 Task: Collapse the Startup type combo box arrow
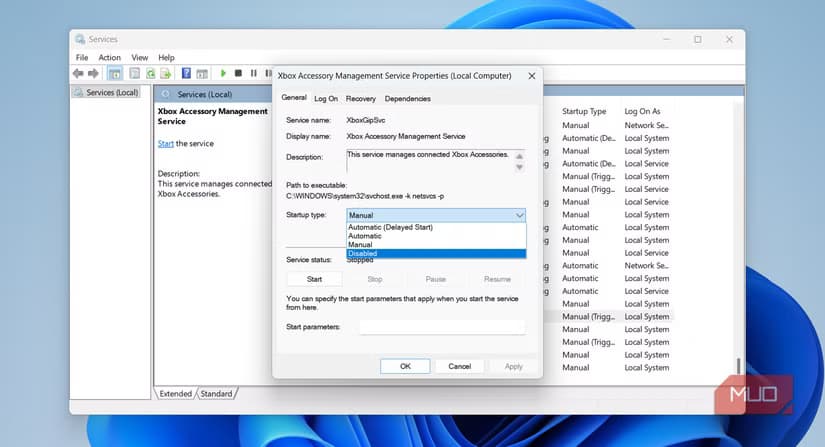point(519,215)
